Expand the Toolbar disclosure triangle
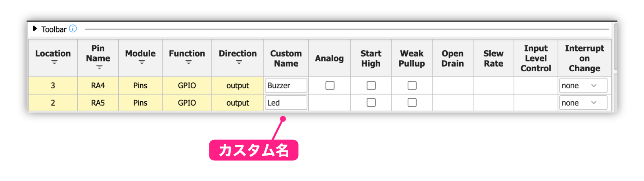 pyautogui.click(x=35, y=29)
